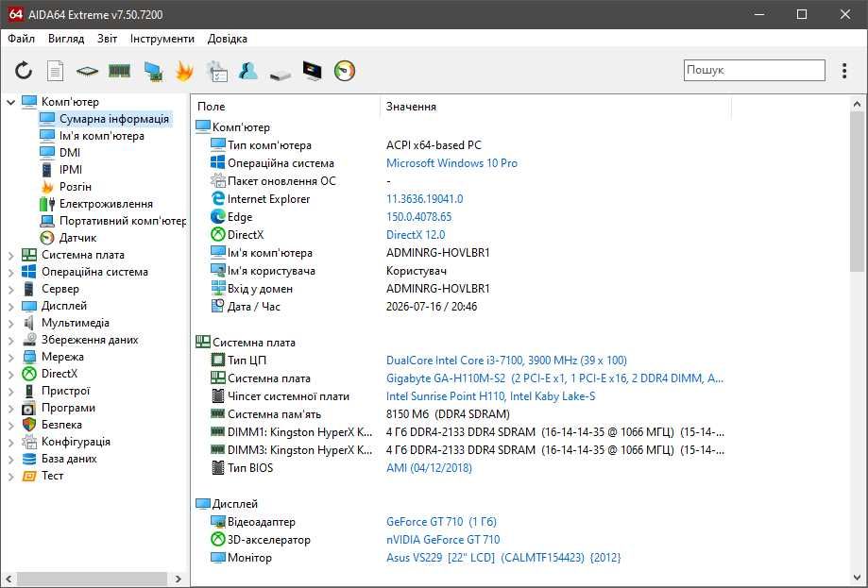Open the Asus VS229 monitor link
The image size is (868, 588).
tap(503, 558)
